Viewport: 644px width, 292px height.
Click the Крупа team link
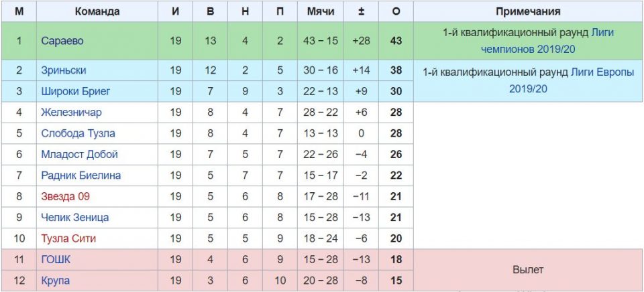pyautogui.click(x=55, y=280)
